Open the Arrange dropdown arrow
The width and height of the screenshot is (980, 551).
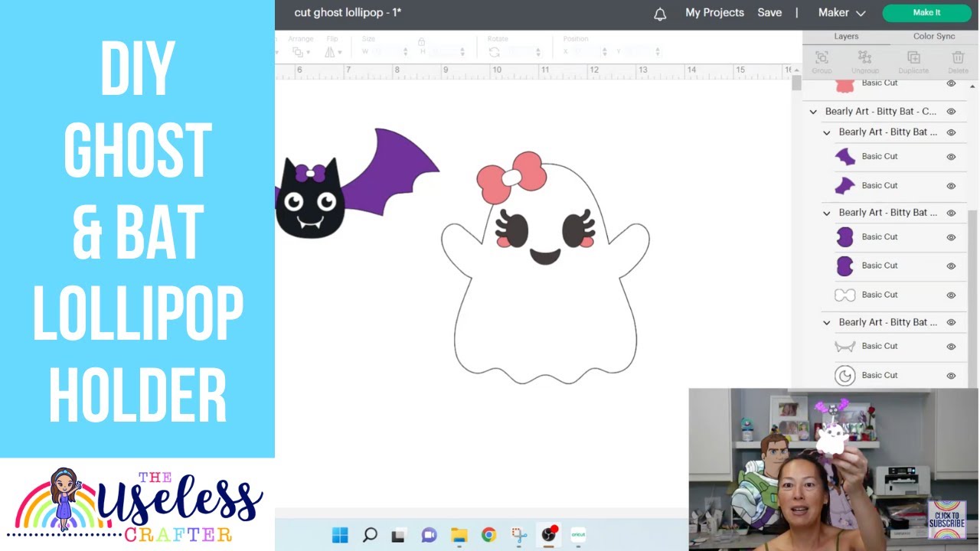(309, 53)
